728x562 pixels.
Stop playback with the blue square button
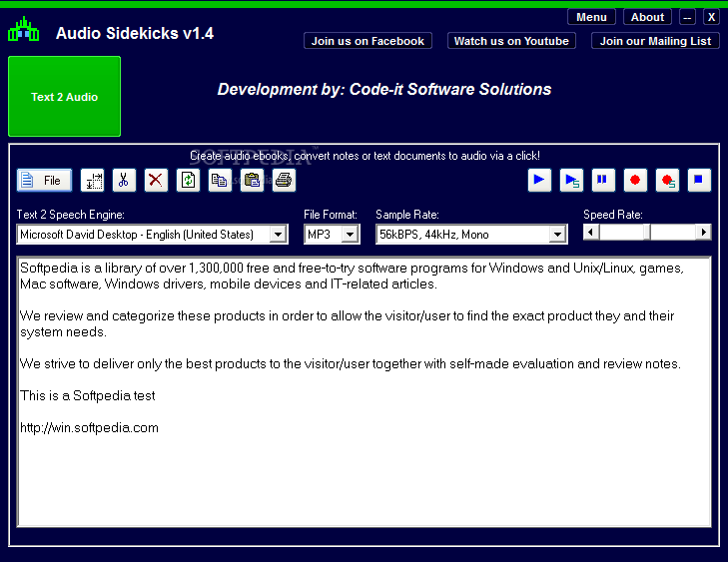pos(699,180)
